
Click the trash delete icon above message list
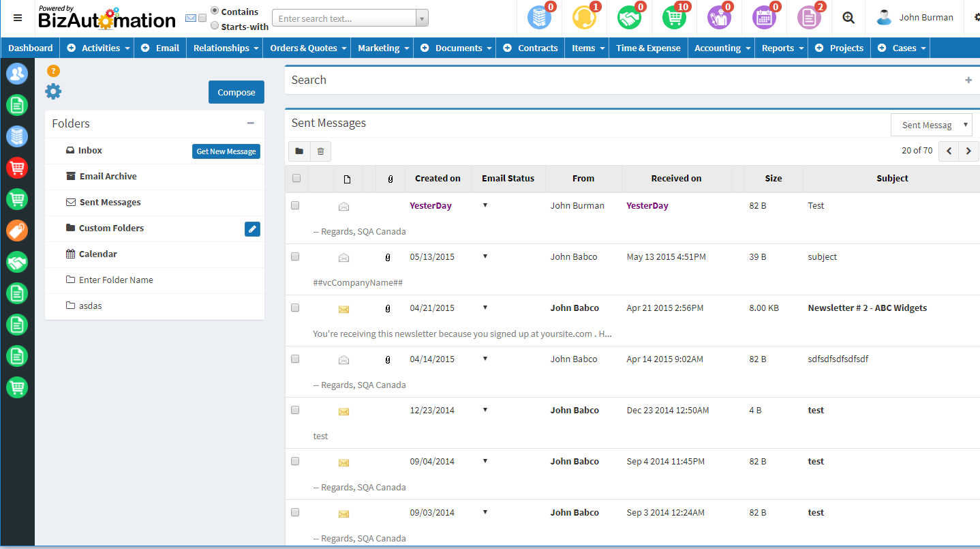click(321, 151)
